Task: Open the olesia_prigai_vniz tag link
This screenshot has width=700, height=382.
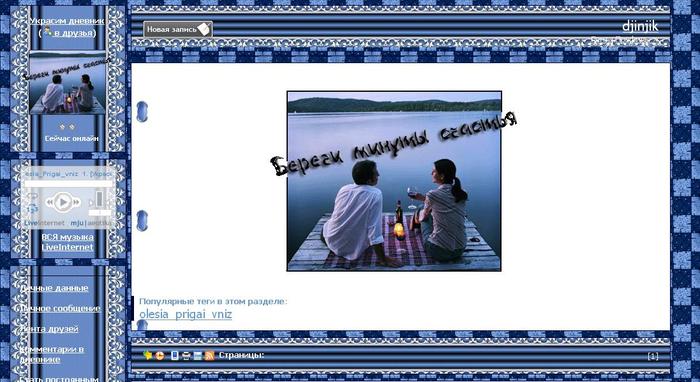Action: pyautogui.click(x=185, y=314)
